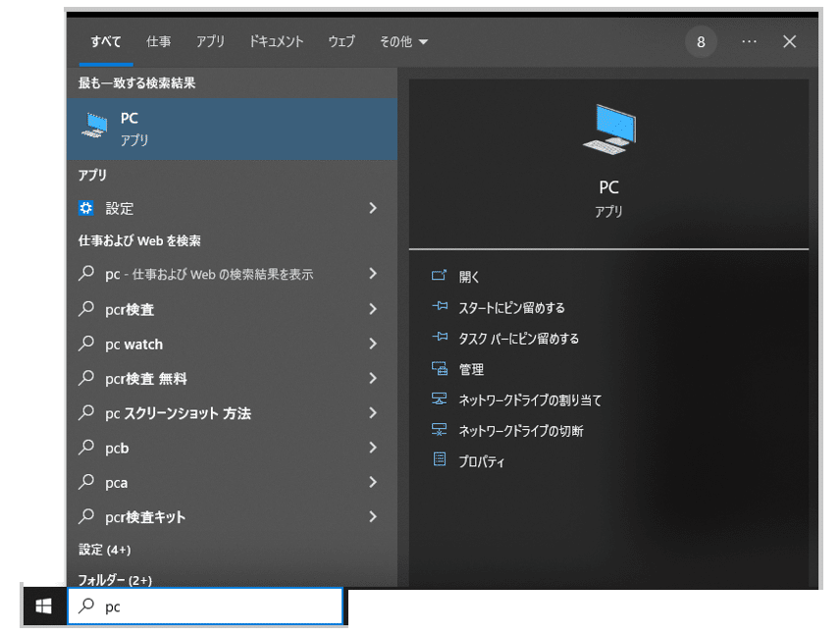Viewport: 840px width, 634px height.
Task: Open the three-dot options menu
Action: click(749, 41)
